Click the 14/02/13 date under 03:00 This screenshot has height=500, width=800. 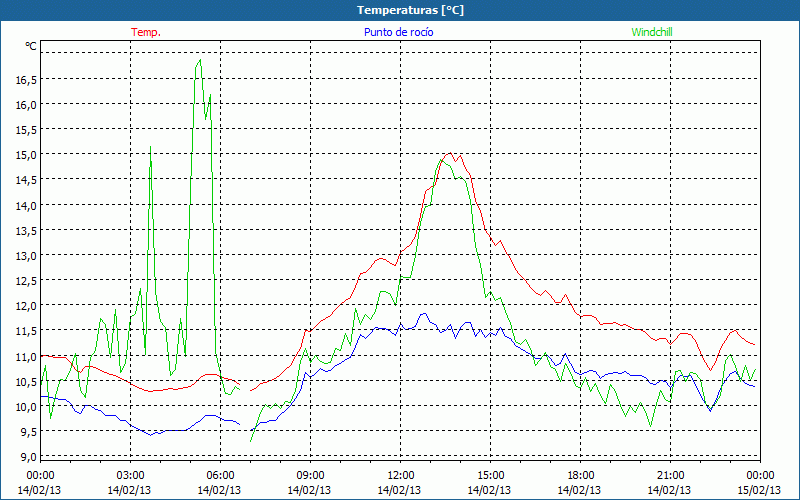(129, 490)
